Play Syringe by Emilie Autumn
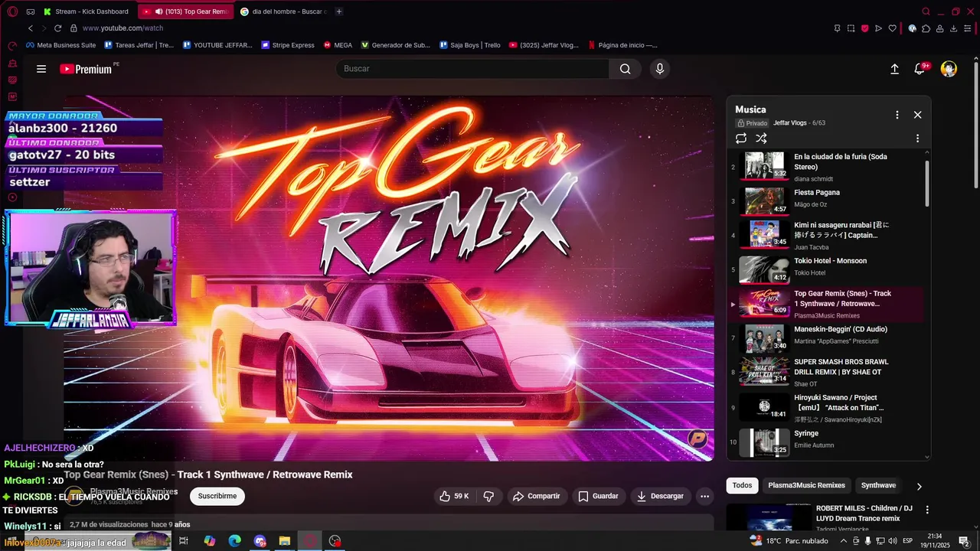The image size is (980, 551). coord(825,441)
